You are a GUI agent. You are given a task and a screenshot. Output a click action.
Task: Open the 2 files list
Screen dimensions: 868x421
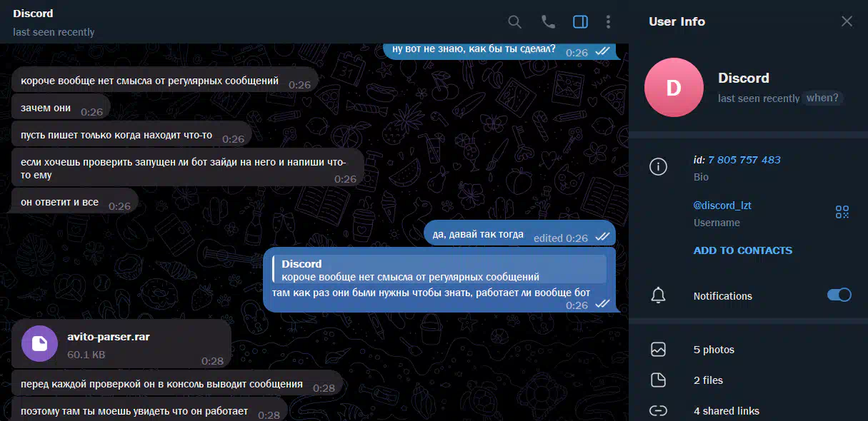coord(708,380)
